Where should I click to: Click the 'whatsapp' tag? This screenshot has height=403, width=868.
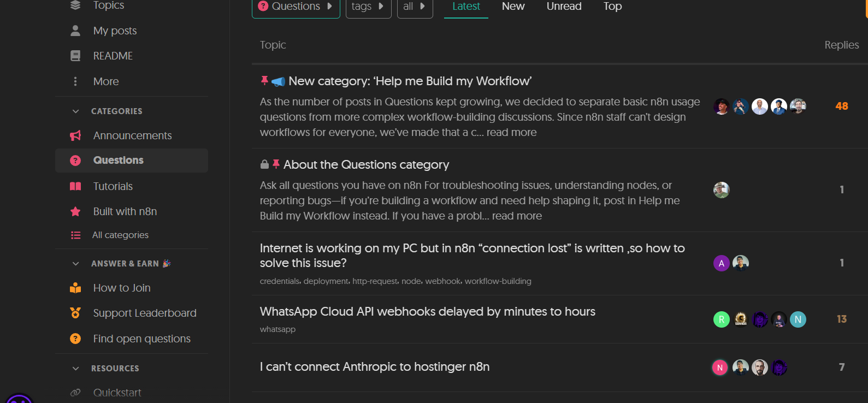277,329
